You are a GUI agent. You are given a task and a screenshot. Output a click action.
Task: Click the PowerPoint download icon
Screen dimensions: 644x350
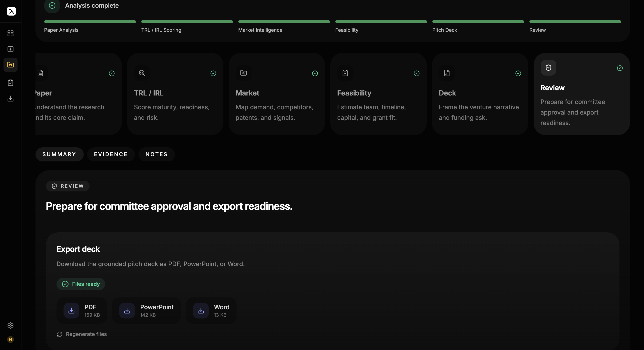click(127, 311)
